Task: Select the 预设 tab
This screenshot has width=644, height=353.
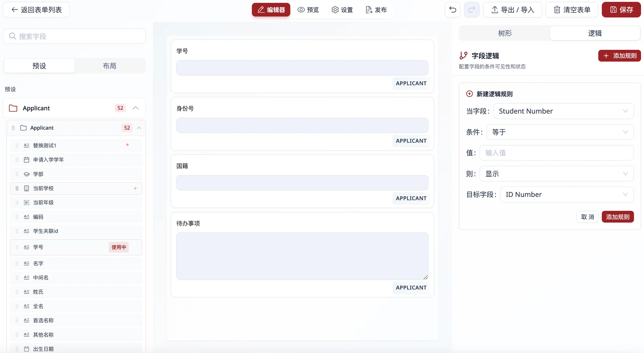Action: tap(39, 66)
